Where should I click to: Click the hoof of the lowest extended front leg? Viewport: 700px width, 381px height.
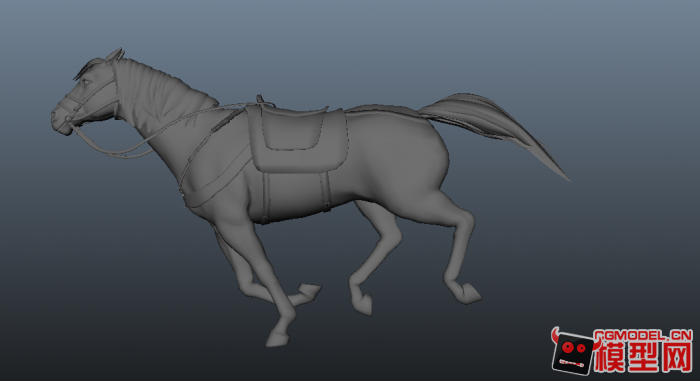click(x=277, y=339)
